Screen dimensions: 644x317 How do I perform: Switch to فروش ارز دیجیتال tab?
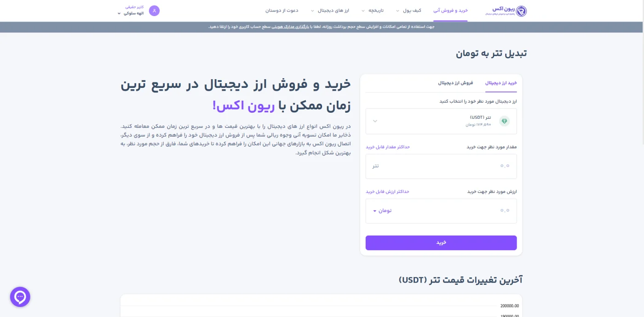coord(455,83)
